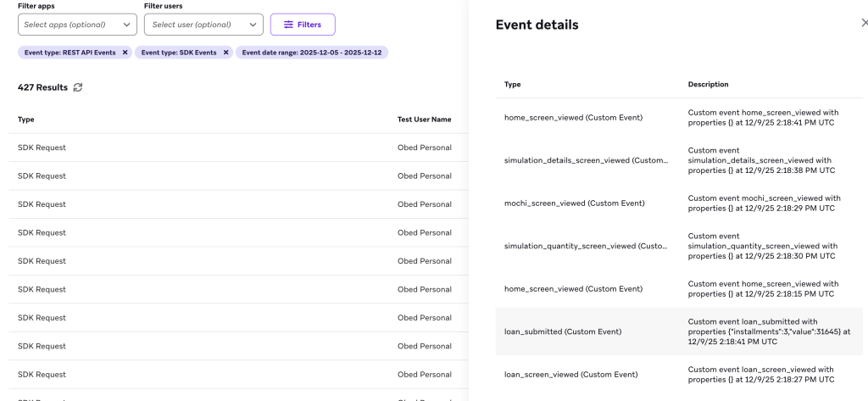This screenshot has height=401, width=868.
Task: Click the Type column header in results
Action: click(x=26, y=120)
